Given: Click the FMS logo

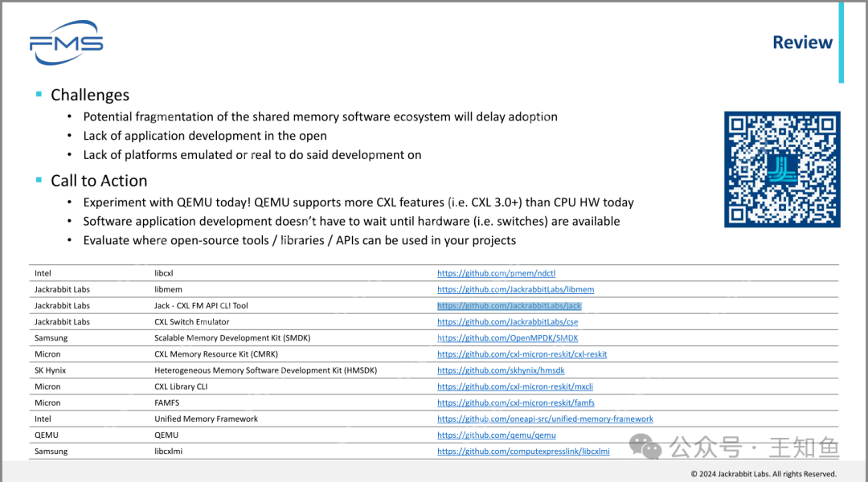Looking at the screenshot, I should point(66,43).
